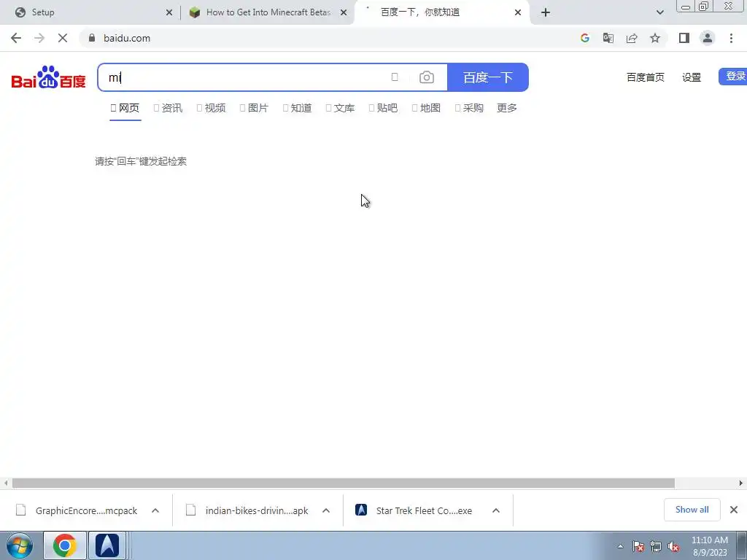Select the 地图 maps tab
The height and width of the screenshot is (560, 747).
tap(426, 108)
